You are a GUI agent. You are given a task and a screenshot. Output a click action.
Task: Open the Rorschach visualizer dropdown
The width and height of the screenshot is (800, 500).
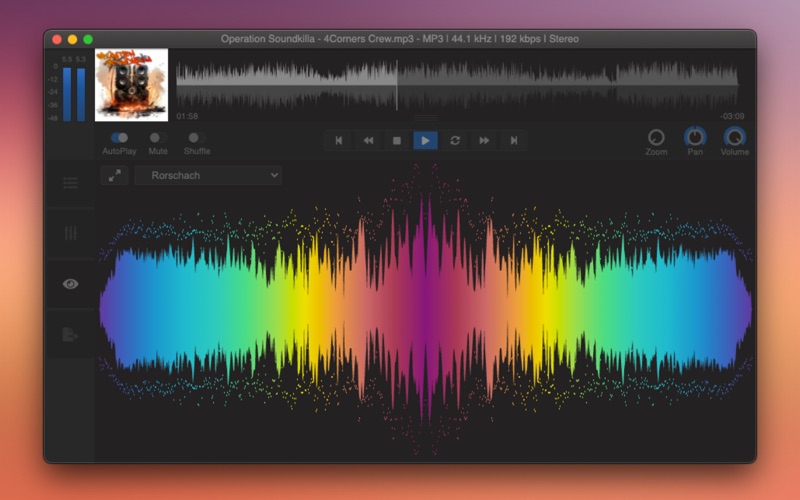coord(208,176)
